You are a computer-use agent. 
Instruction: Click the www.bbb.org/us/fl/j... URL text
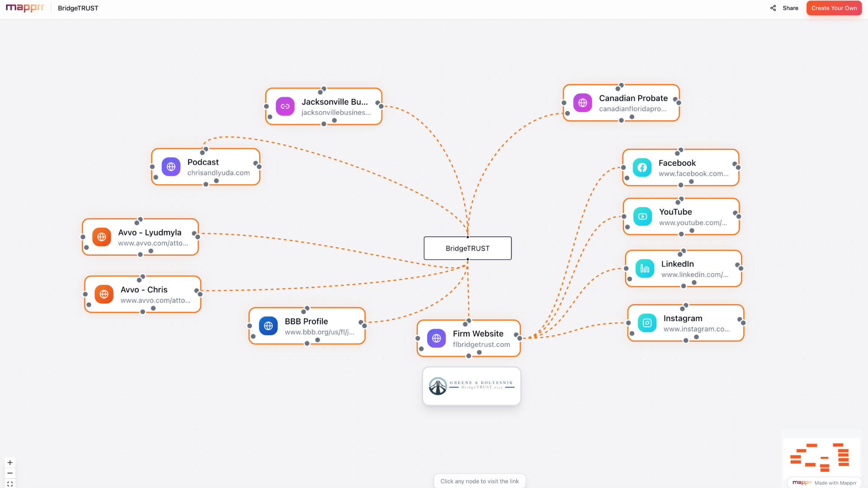point(319,332)
